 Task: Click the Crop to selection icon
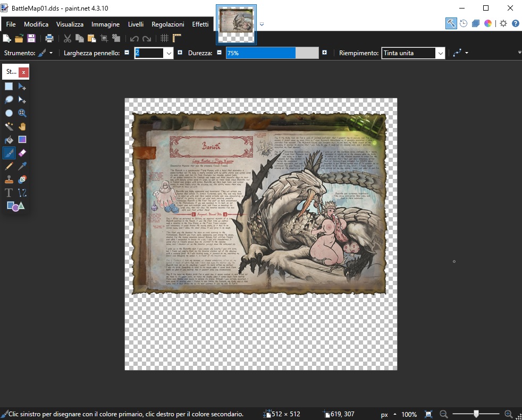click(x=104, y=39)
